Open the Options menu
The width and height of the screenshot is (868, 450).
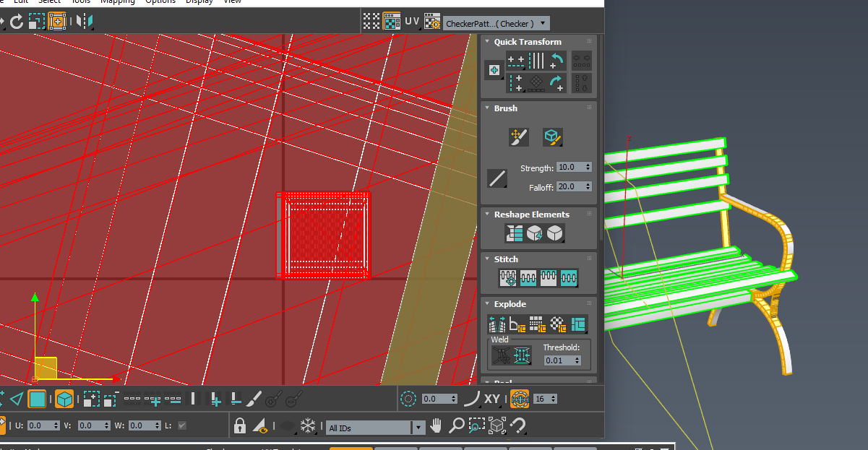(160, 1)
